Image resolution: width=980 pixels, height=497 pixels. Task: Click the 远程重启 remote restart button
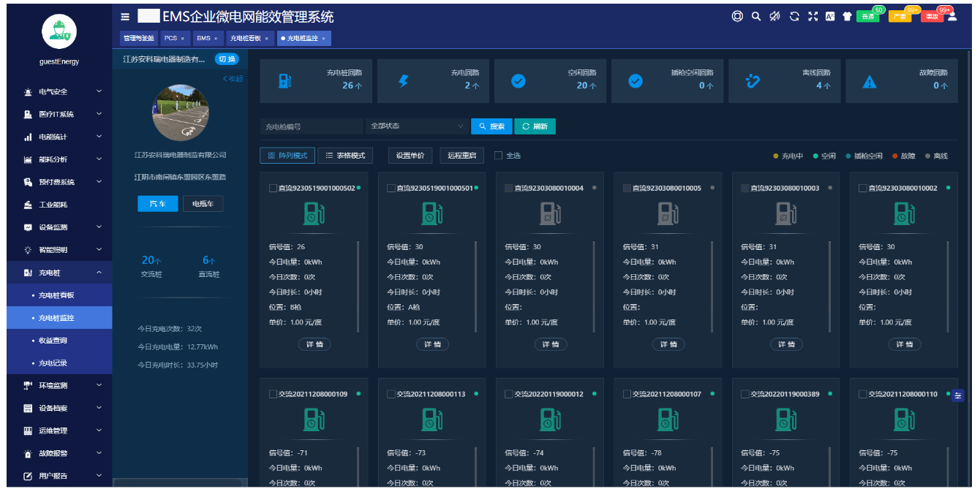(x=462, y=155)
